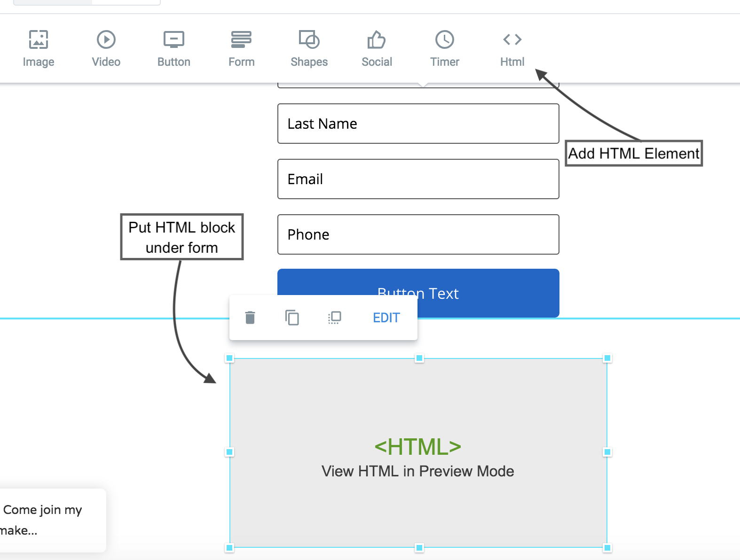Select the HTML preview placeholder block
740x560 pixels.
pos(418,452)
